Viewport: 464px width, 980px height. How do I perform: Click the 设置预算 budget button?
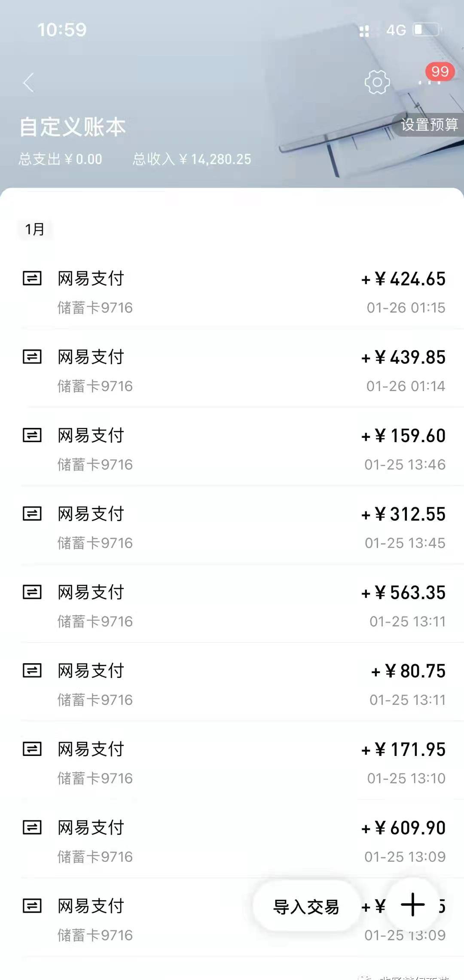[429, 125]
